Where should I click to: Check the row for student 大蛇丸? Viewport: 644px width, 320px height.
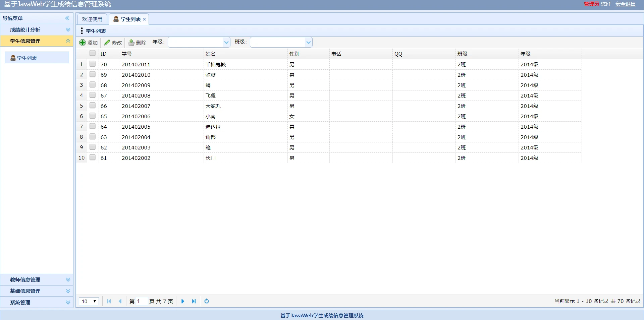coord(93,105)
